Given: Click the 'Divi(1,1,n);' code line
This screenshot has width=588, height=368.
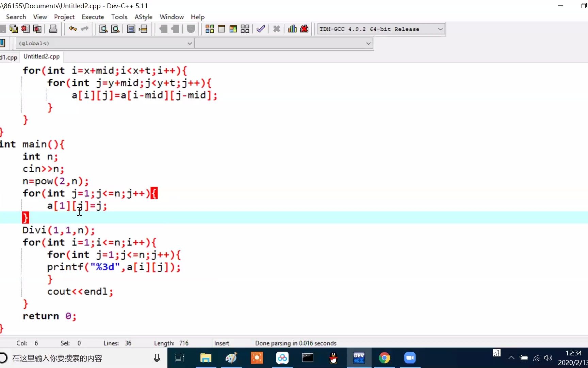Looking at the screenshot, I should [59, 230].
